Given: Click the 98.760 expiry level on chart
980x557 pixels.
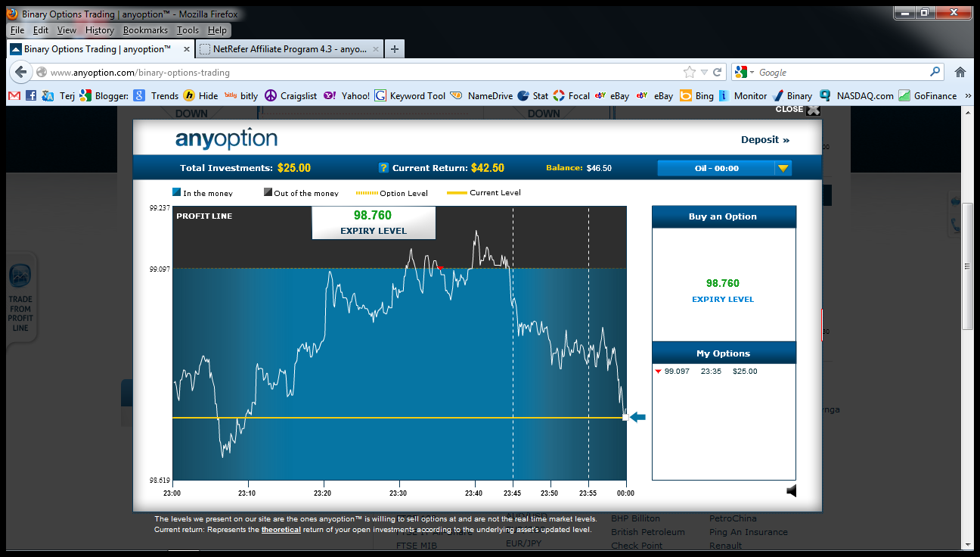Looking at the screenshot, I should click(373, 216).
